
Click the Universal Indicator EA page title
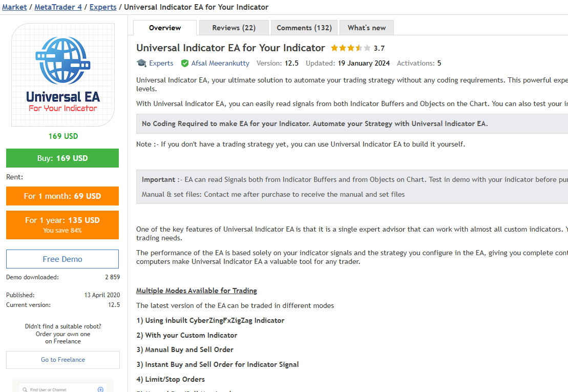[230, 48]
